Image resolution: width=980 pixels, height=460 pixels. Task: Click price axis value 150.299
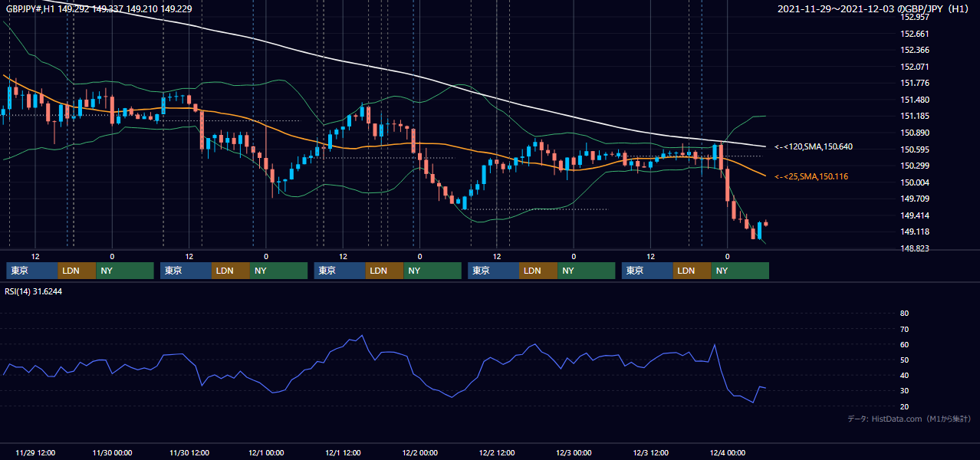tap(915, 166)
